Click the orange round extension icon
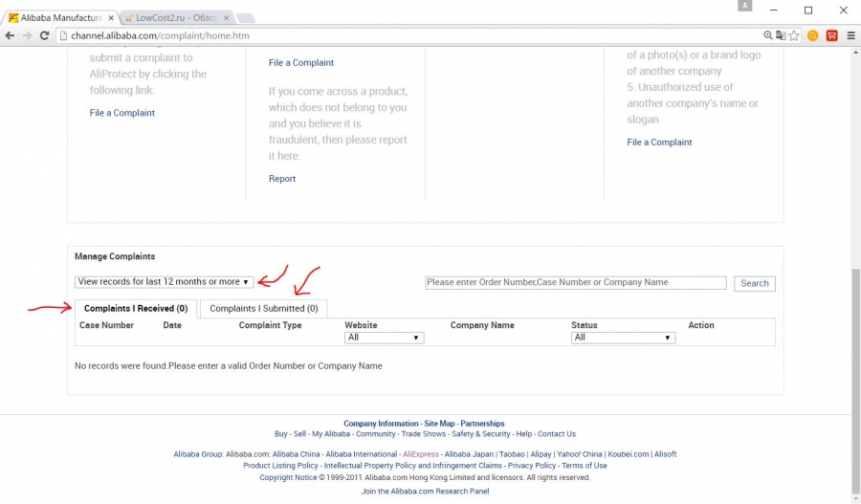 tap(812, 35)
